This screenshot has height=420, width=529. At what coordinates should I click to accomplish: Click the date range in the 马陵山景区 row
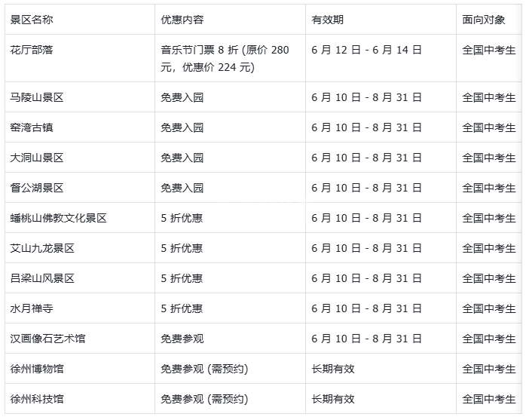coord(366,97)
